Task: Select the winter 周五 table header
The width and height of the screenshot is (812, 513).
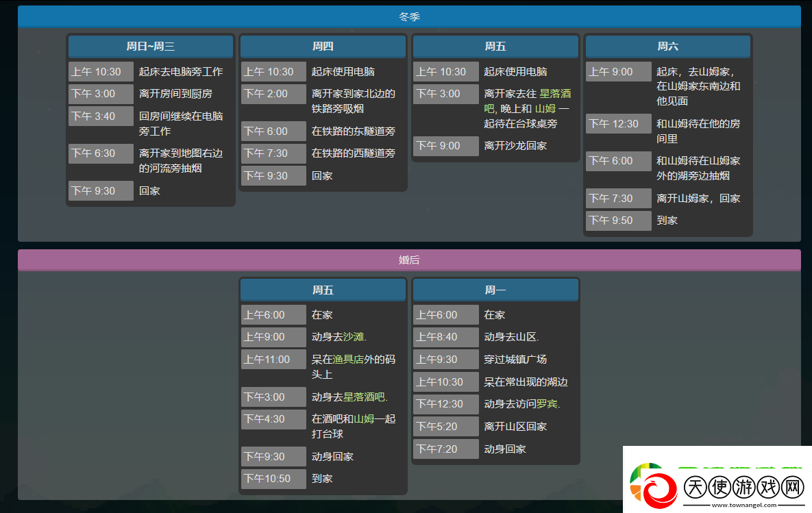Action: coord(495,46)
